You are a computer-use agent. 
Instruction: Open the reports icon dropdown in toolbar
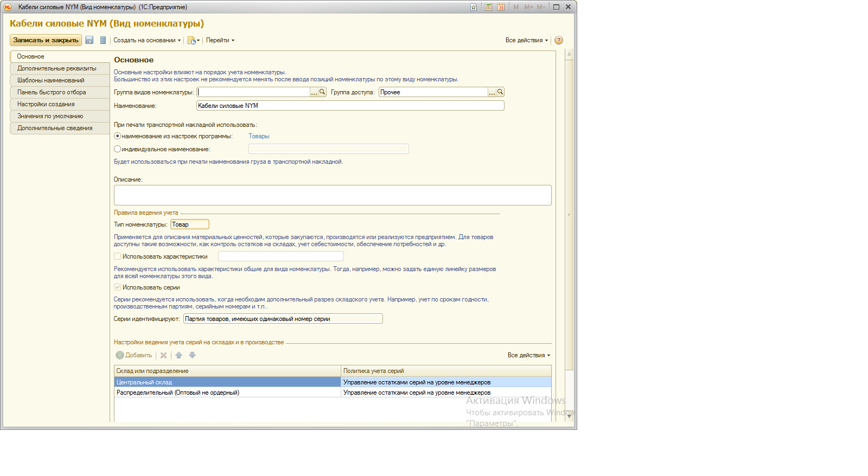(194, 40)
